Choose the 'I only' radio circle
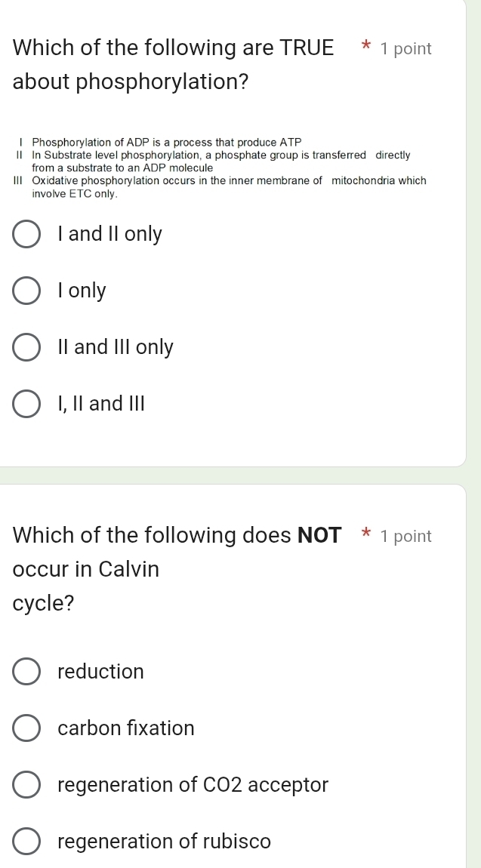This screenshot has width=481, height=868. pos(27,291)
